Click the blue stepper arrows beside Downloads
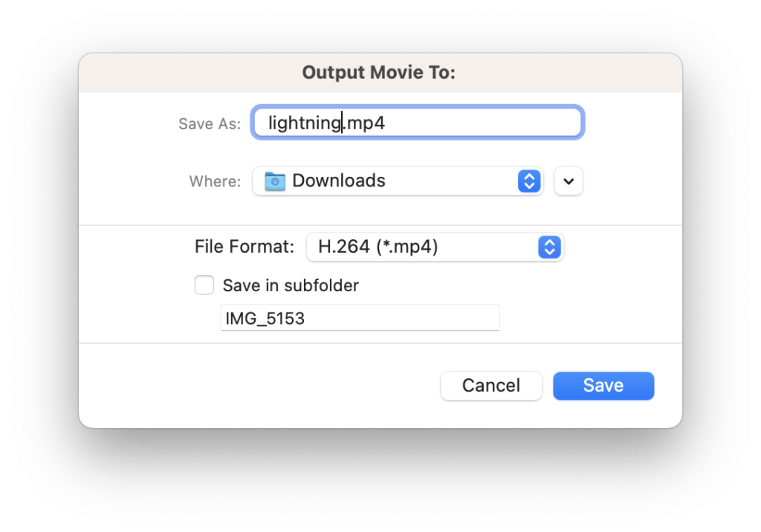Viewport: 761px width, 532px height. click(529, 181)
